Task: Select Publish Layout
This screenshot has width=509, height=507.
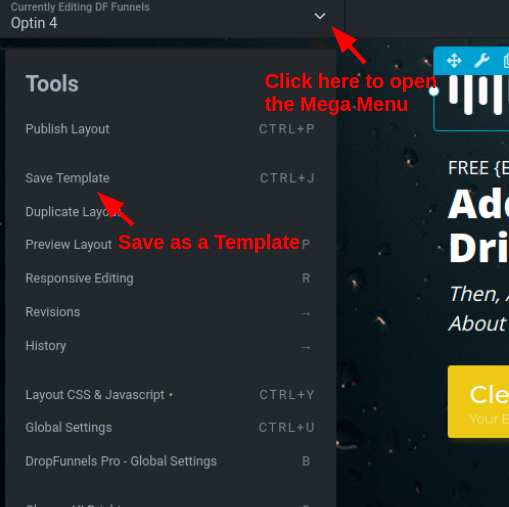Action: coord(170,129)
